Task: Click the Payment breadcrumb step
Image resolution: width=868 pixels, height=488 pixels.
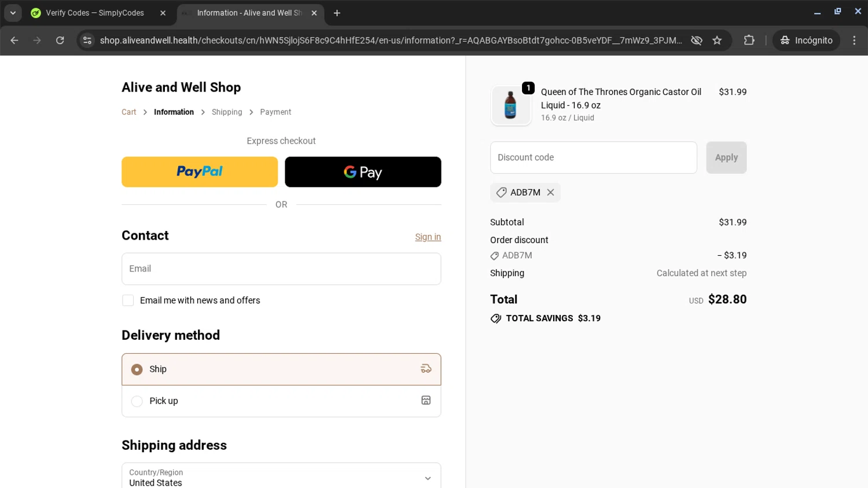Action: pyautogui.click(x=275, y=112)
